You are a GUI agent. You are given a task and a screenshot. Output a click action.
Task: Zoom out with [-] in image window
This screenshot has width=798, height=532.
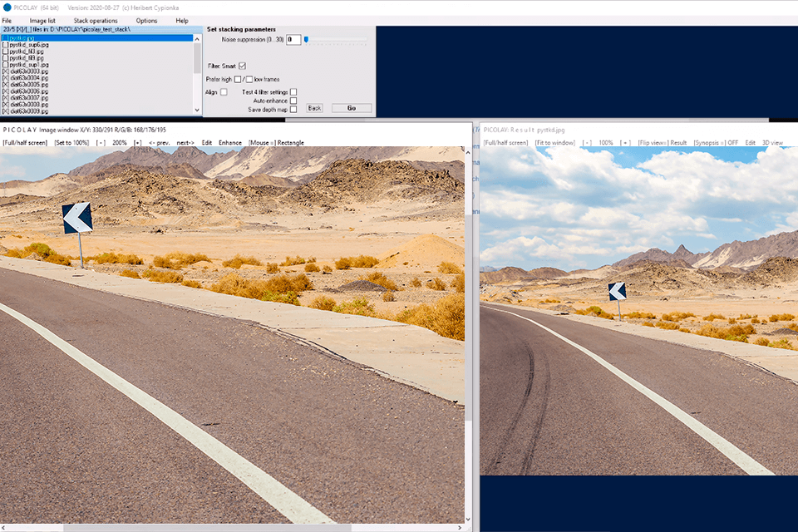tap(100, 143)
